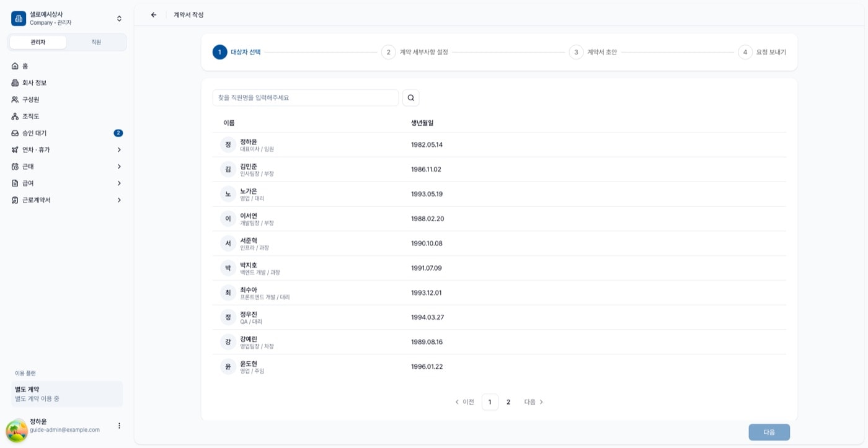Open the company switcher dropdown arrows
868x448 pixels.
click(119, 19)
